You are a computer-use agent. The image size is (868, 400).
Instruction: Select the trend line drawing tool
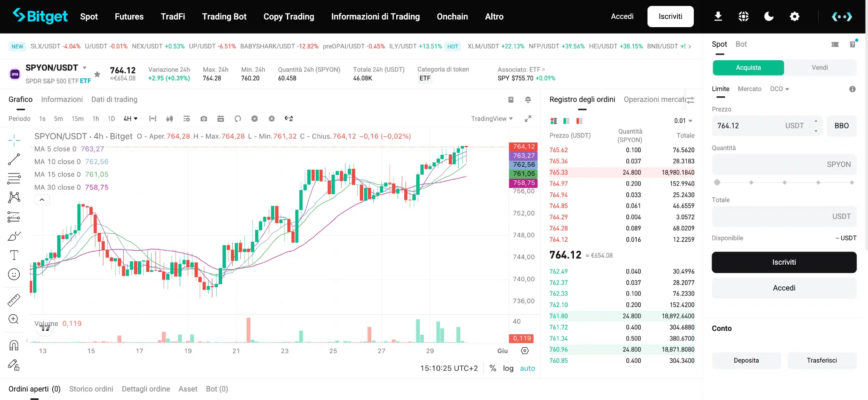[14, 159]
